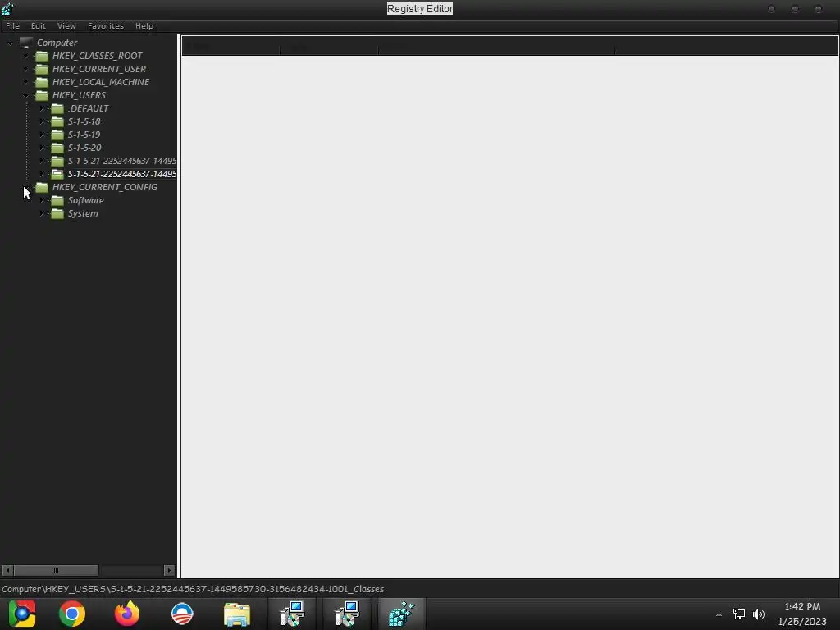Open the View menu

(x=66, y=25)
